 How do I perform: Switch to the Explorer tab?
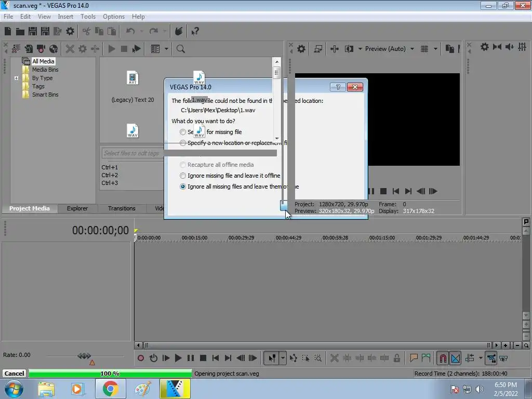[x=77, y=208]
